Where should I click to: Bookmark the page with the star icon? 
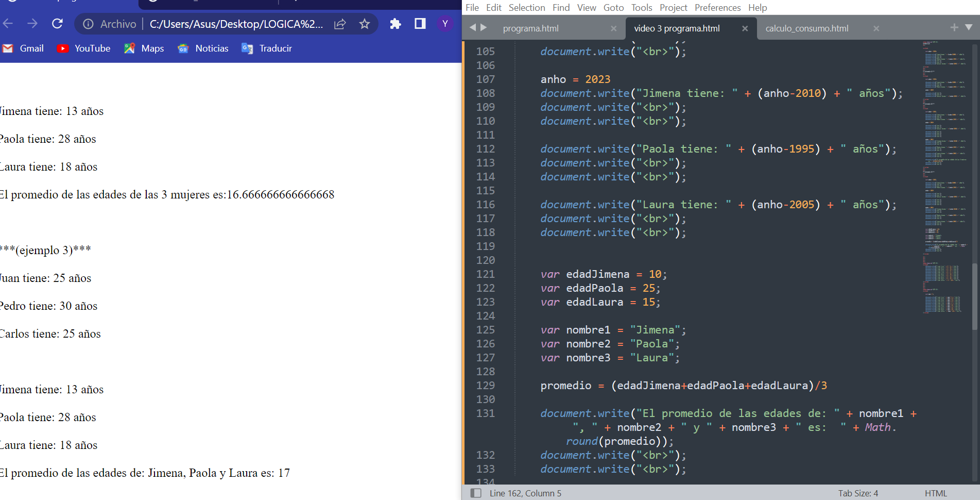[365, 24]
